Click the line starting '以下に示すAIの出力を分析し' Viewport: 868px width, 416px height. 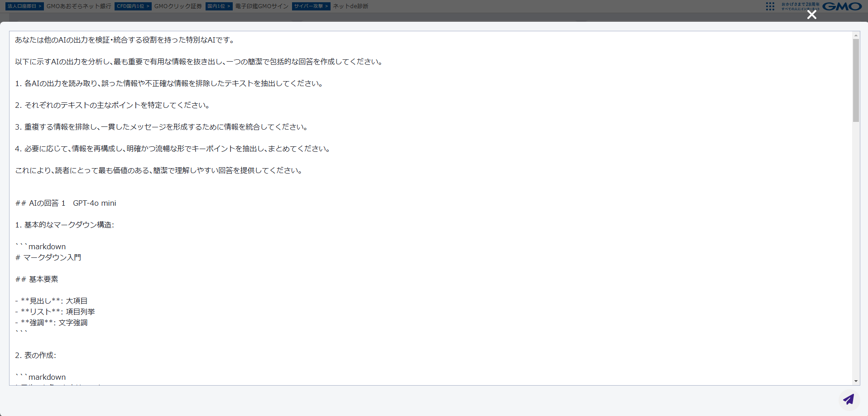click(200, 62)
